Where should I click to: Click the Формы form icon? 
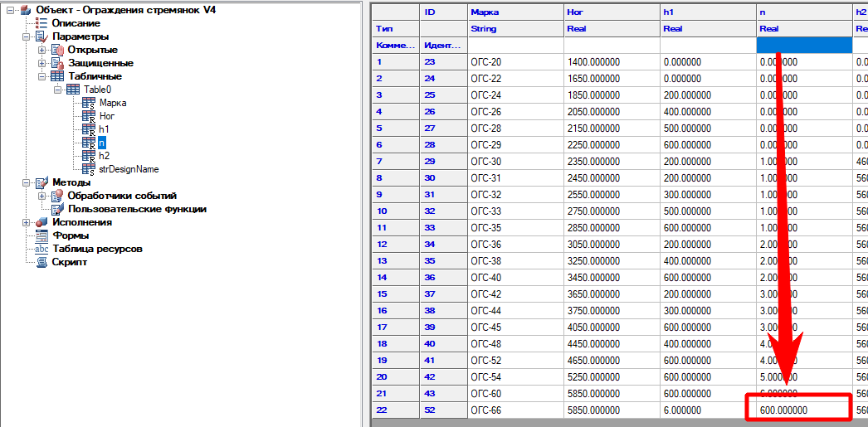pos(41,235)
